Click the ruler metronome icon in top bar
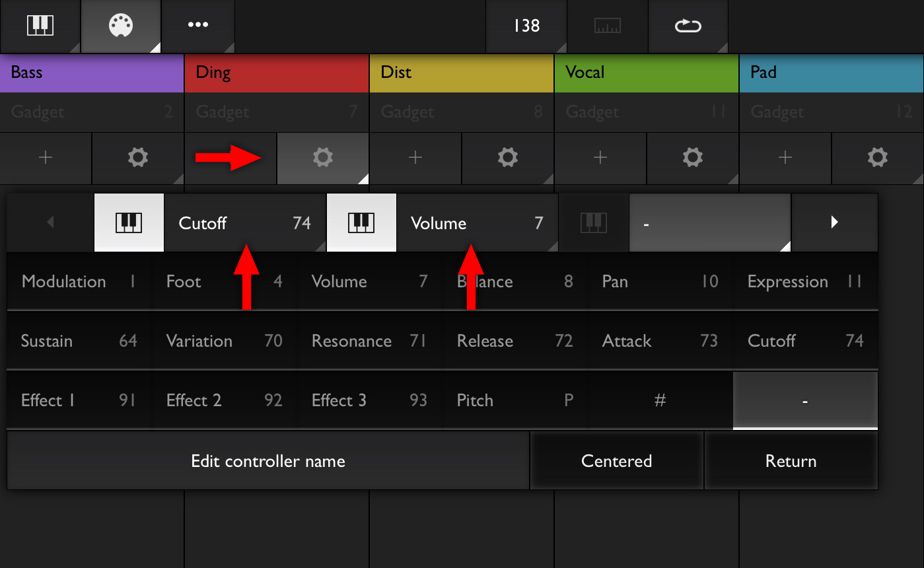The height and width of the screenshot is (568, 924). pyautogui.click(x=607, y=26)
